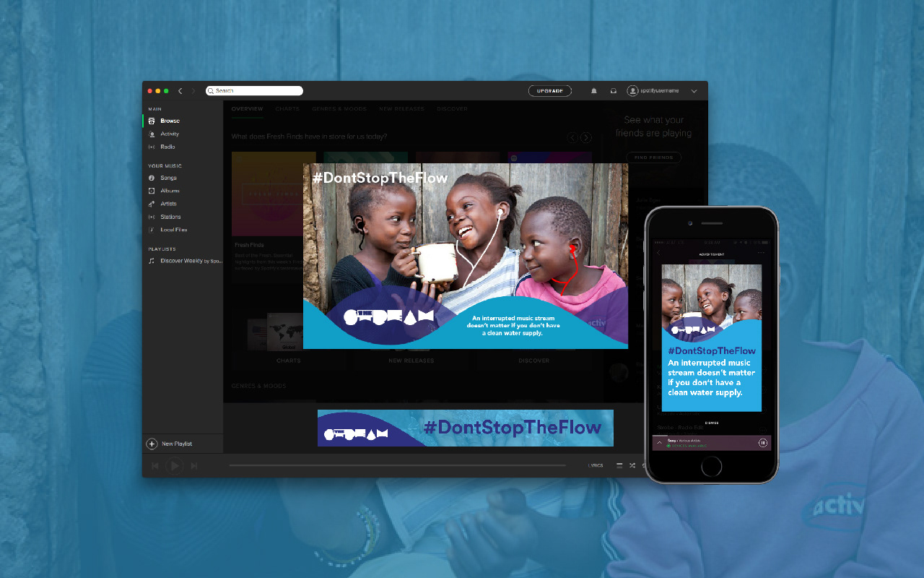
Task: Open the DISCOVER category label
Action: pyautogui.click(x=534, y=361)
